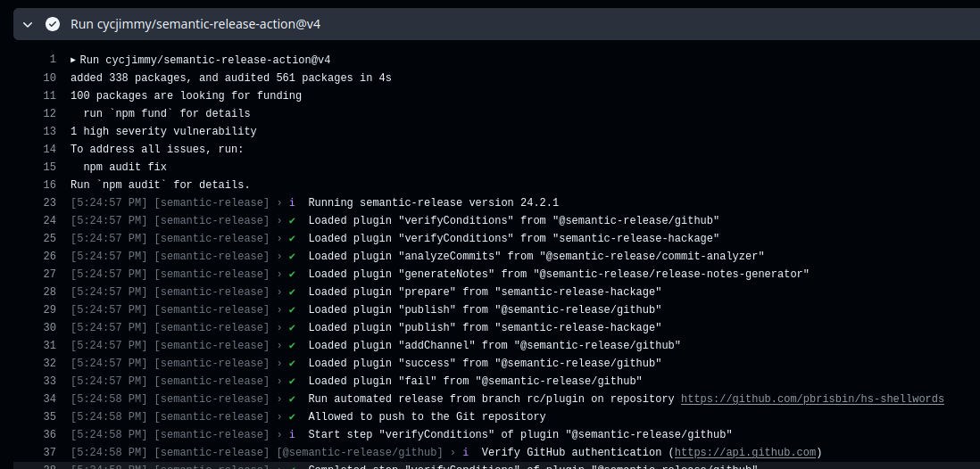Click checkmark beside 'Run automated release from branch'

(x=292, y=399)
